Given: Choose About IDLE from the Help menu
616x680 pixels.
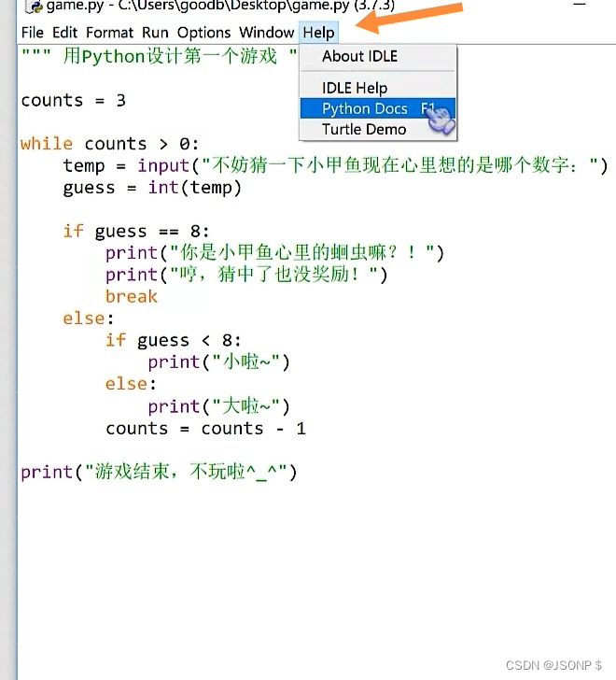Looking at the screenshot, I should 378,56.
